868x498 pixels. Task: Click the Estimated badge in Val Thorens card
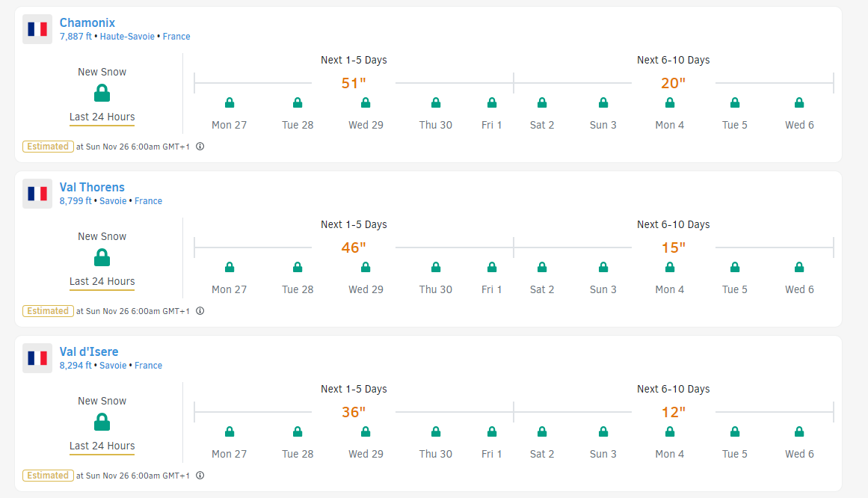pyautogui.click(x=48, y=311)
